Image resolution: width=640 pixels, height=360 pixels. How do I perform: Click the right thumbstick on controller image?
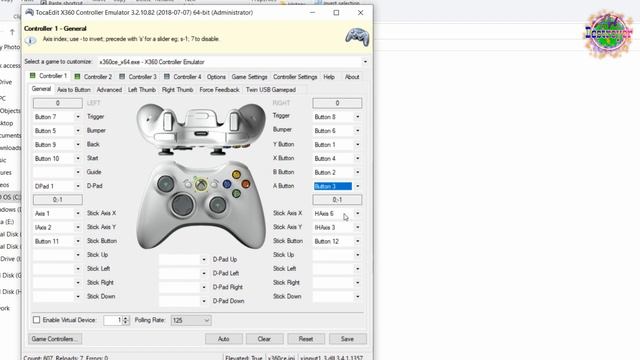click(218, 204)
